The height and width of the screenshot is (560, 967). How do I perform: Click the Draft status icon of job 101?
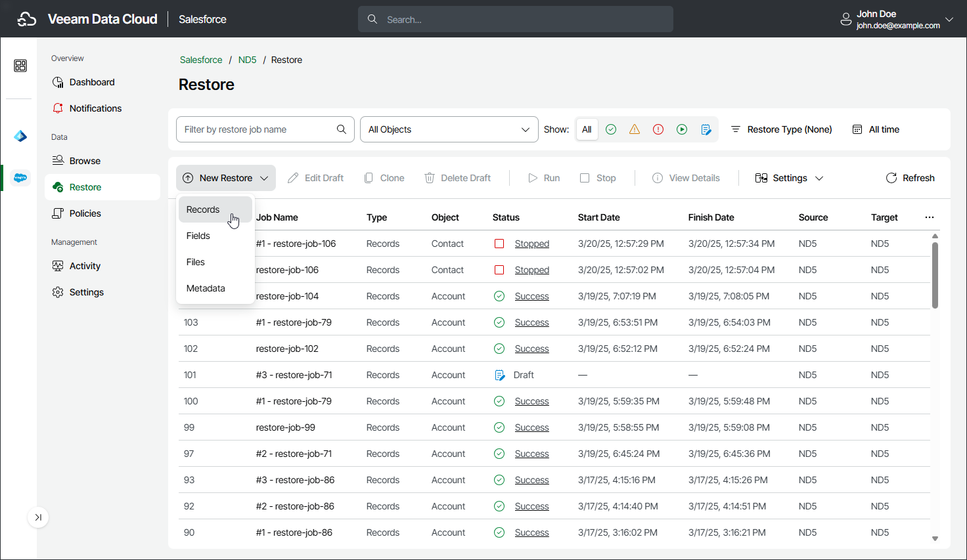point(499,375)
